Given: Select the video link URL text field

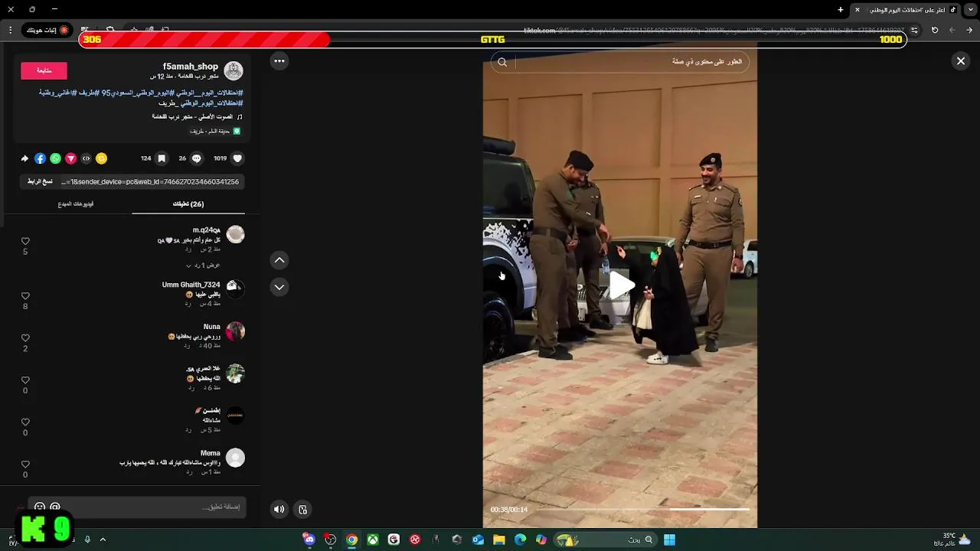Looking at the screenshot, I should pos(151,181).
